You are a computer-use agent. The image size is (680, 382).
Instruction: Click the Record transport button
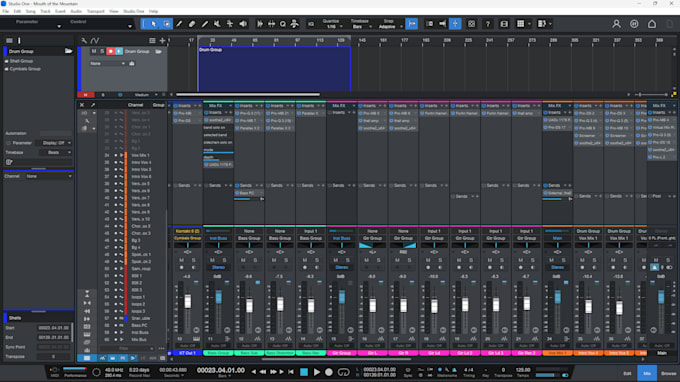point(329,372)
